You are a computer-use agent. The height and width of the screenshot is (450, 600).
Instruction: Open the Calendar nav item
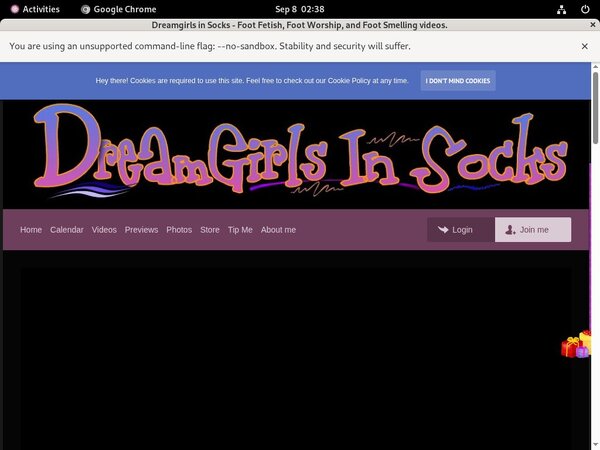pyautogui.click(x=67, y=230)
